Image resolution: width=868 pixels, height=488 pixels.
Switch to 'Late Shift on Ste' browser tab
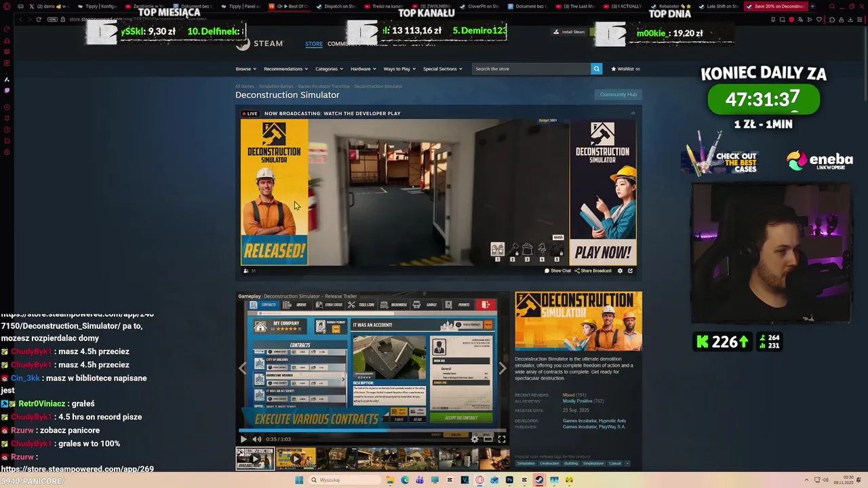(x=719, y=6)
